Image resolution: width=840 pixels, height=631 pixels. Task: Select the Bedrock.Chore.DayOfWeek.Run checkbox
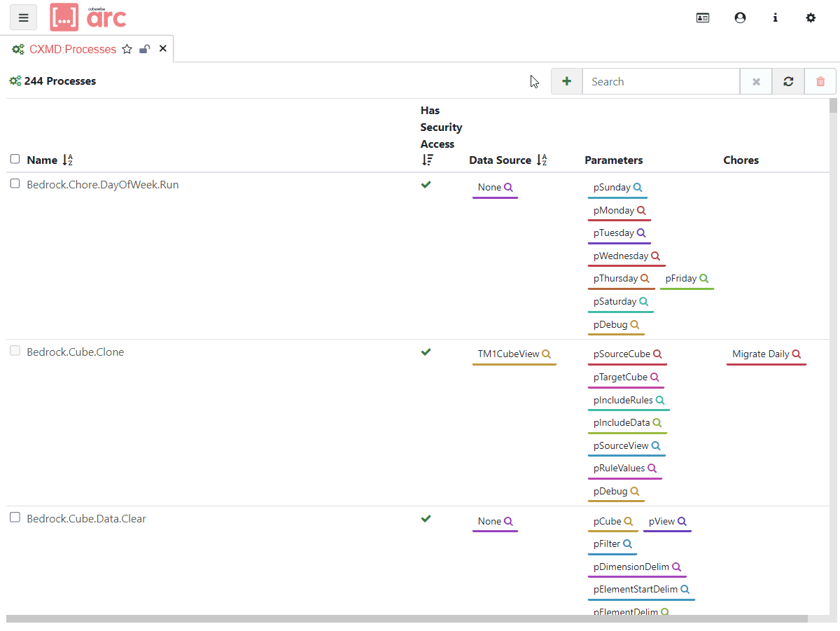(x=15, y=183)
